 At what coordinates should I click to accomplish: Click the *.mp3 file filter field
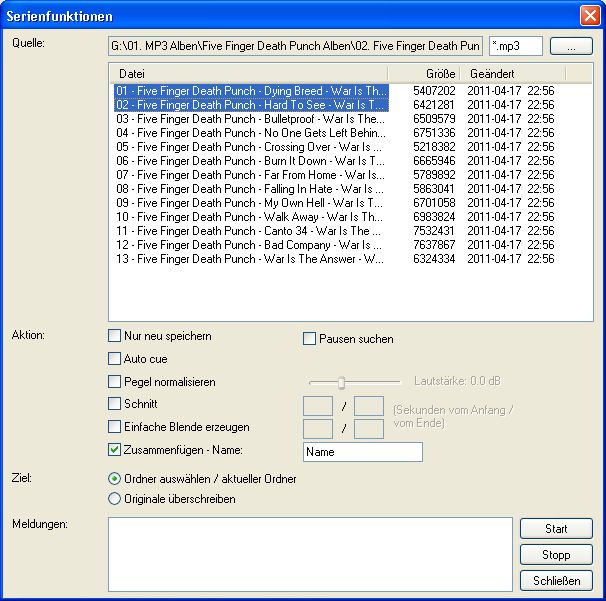point(516,46)
